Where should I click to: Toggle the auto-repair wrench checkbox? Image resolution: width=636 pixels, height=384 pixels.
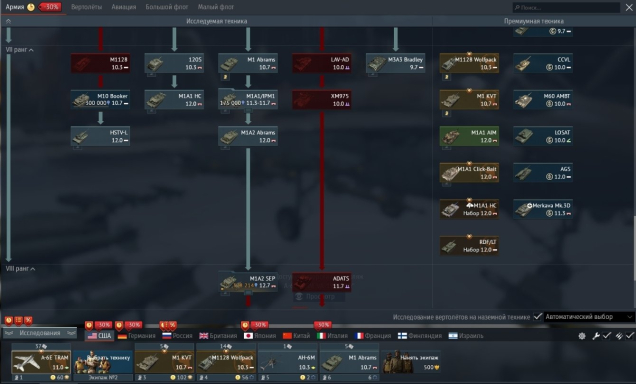tap(607, 335)
